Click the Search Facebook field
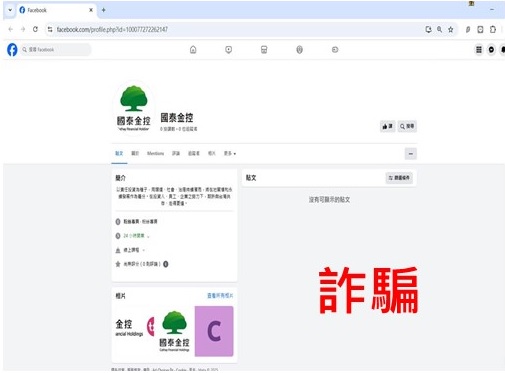Image resolution: width=505 pixels, height=373 pixels. coord(56,50)
